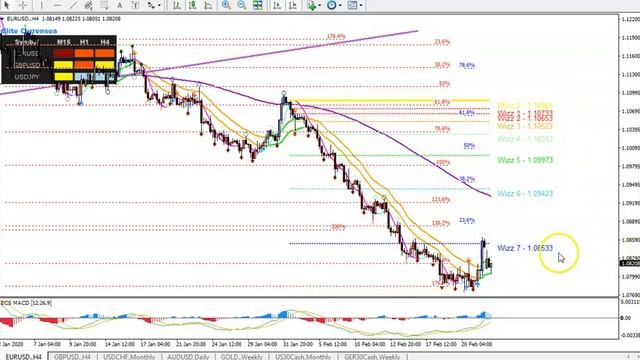Switch chart to candlesticks

coord(192,5)
